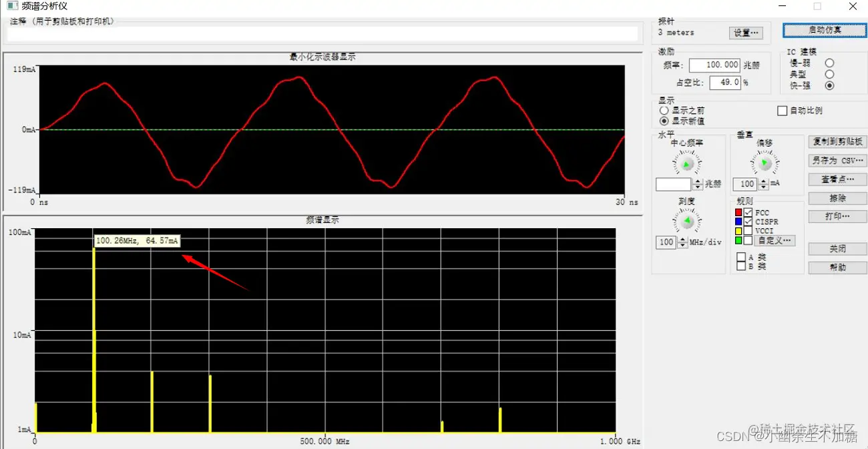The height and width of the screenshot is (449, 868).
Task: Click the tallest 100 MHz spectrum peak
Action: tap(94, 339)
